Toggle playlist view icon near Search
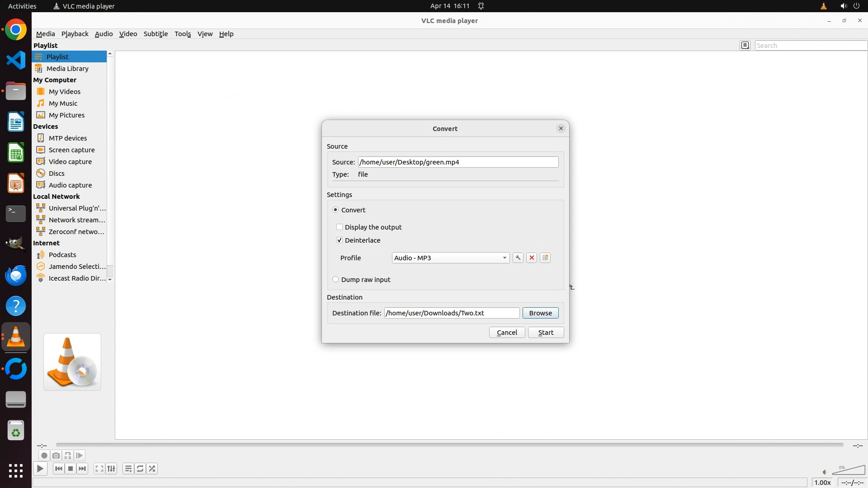The height and width of the screenshot is (488, 868). click(745, 45)
